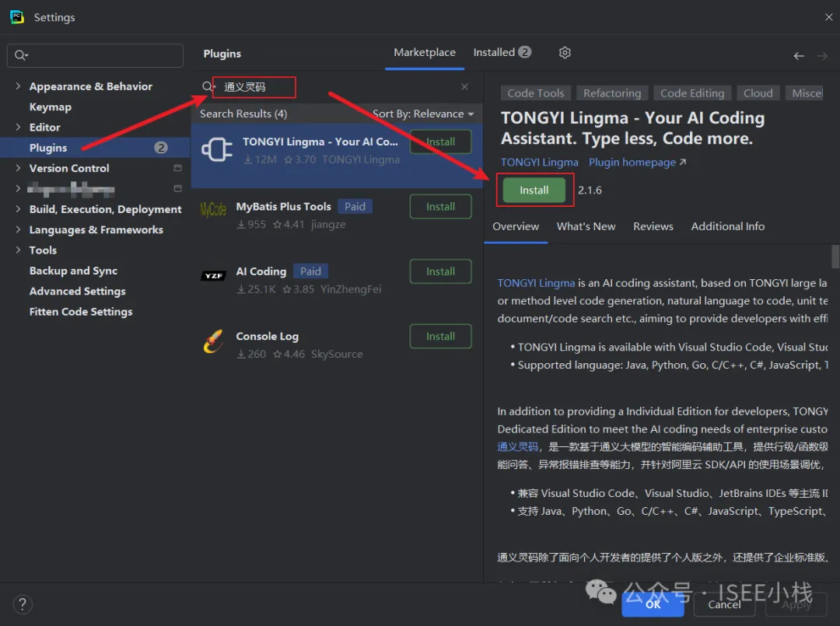Select Fitten Code Settings item

(81, 311)
